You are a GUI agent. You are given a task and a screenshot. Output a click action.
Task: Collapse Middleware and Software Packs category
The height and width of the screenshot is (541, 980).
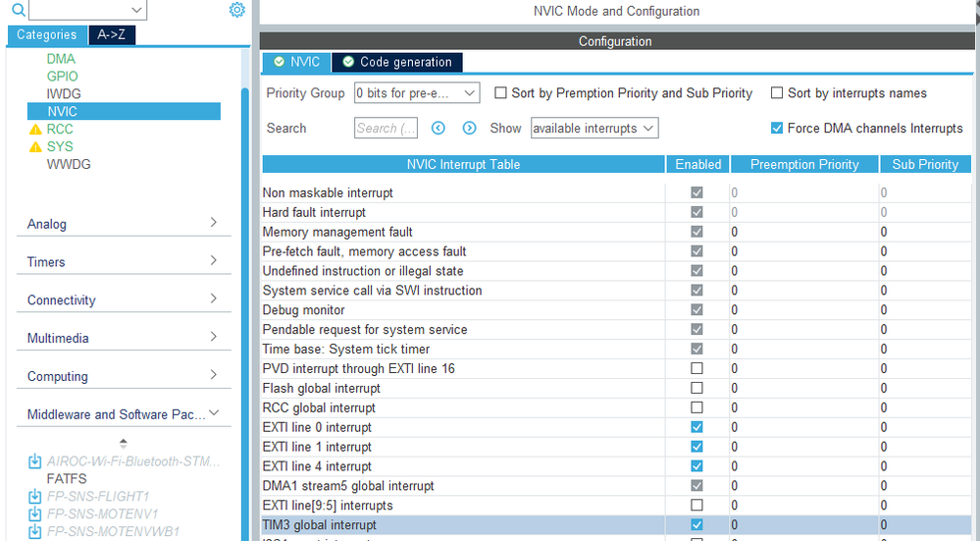point(124,414)
